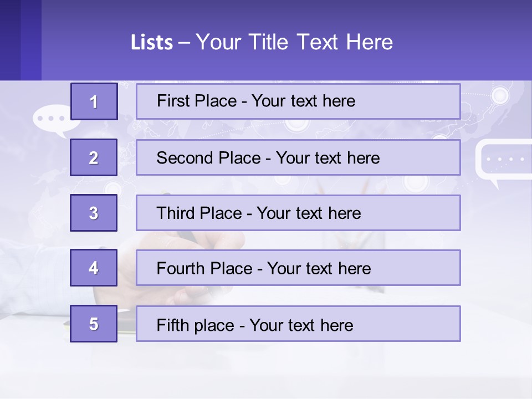The image size is (532, 399).
Task: Click the lighter purple stripe beside corner
Action: tap(31, 40)
